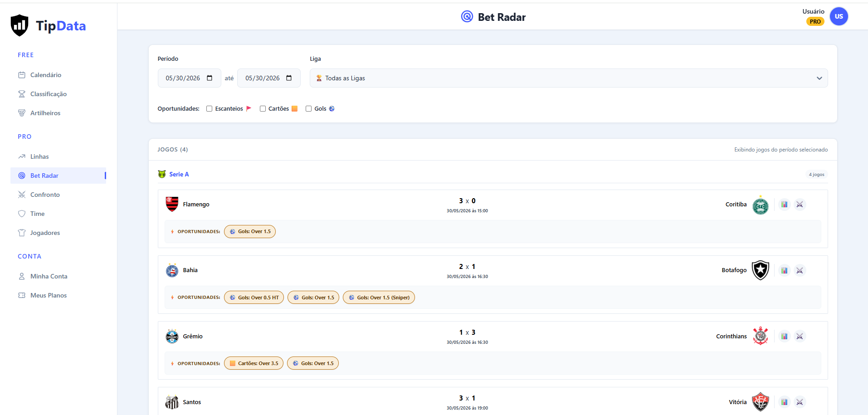Click the Coritiba team crest

[761, 205]
